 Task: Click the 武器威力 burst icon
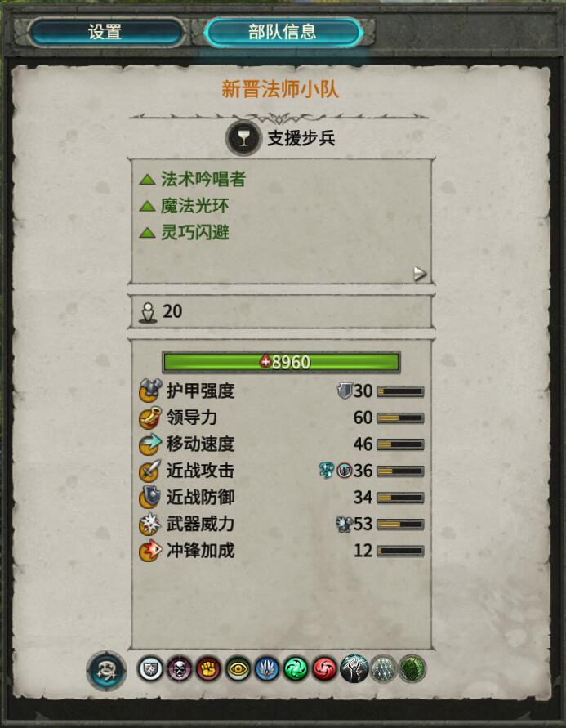point(150,525)
